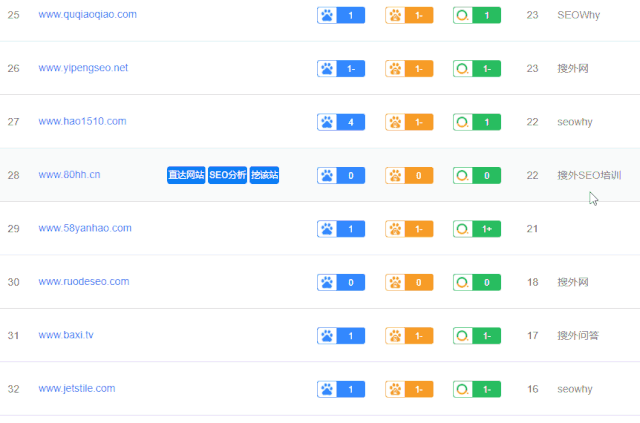Image resolution: width=640 pixels, height=423 pixels.
Task: Open the www.jetstile.com link
Action: click(77, 389)
